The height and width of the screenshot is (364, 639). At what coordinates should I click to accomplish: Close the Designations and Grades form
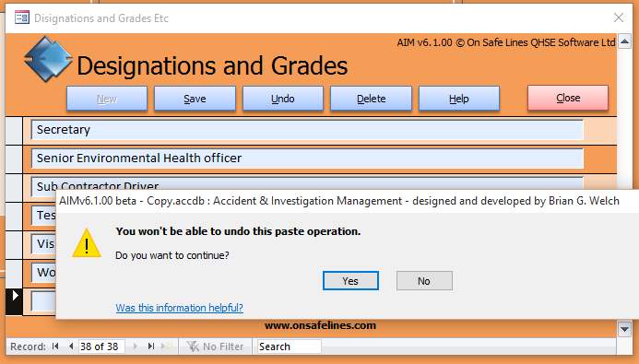pyautogui.click(x=568, y=98)
